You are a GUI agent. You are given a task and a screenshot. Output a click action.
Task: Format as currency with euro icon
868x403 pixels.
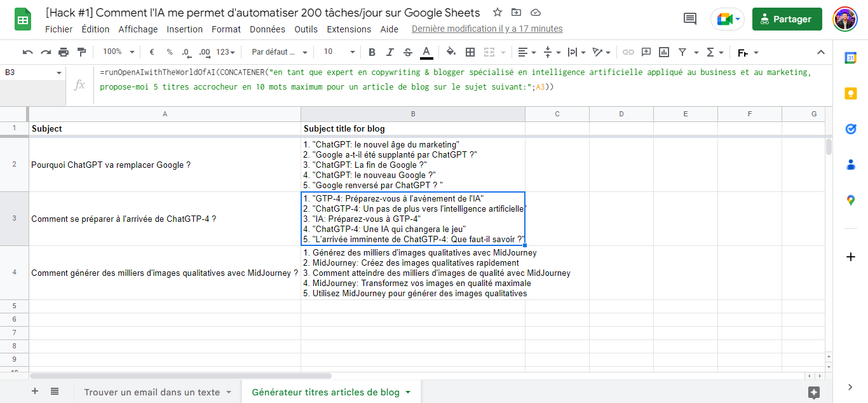(152, 52)
